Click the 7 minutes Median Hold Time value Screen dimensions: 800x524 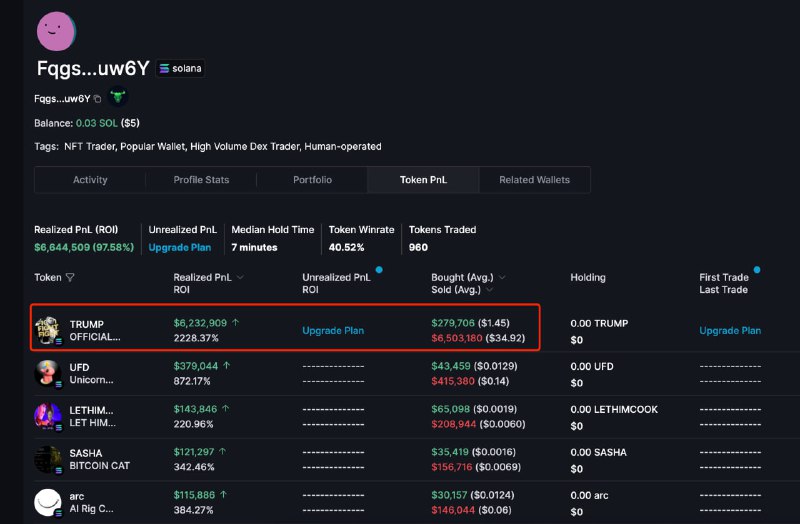click(x=254, y=247)
